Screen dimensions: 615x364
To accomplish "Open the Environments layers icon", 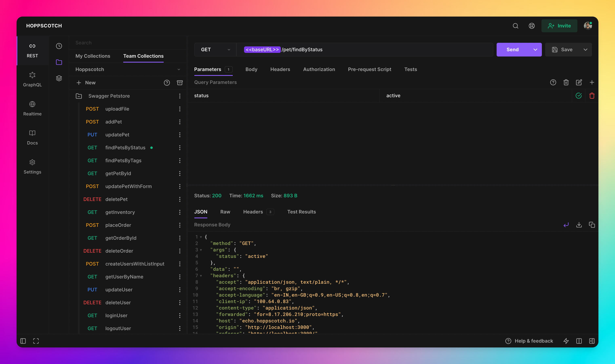I will pos(59,78).
